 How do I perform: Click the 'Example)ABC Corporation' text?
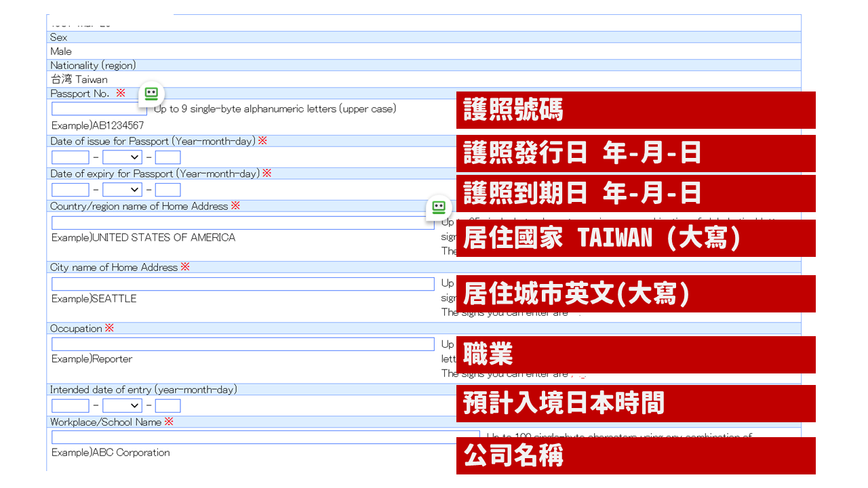click(111, 453)
